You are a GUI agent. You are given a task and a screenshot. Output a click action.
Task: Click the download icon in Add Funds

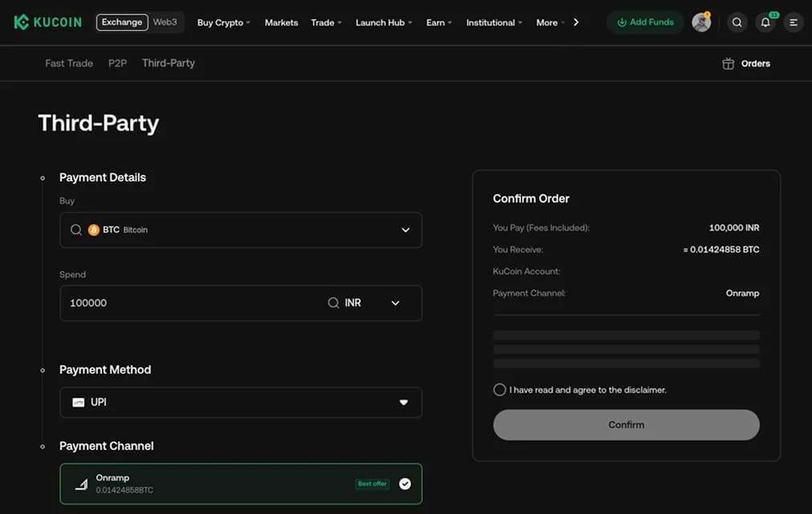(x=622, y=22)
